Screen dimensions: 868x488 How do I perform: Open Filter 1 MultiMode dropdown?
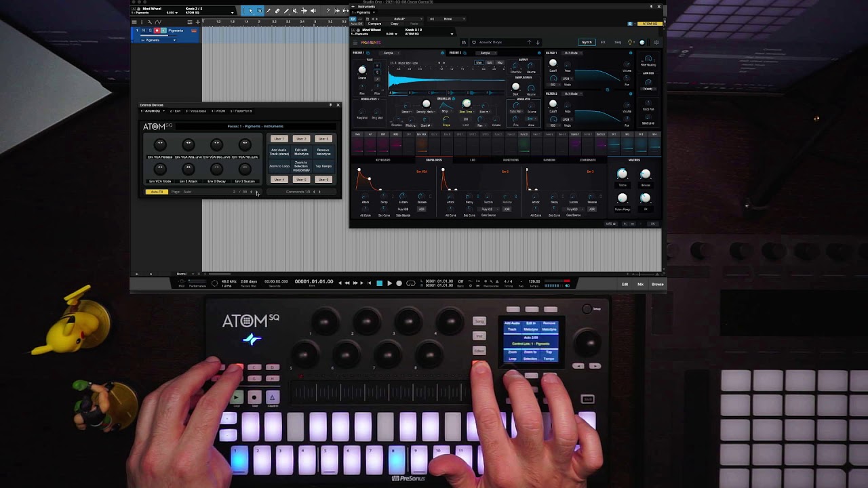pos(573,53)
